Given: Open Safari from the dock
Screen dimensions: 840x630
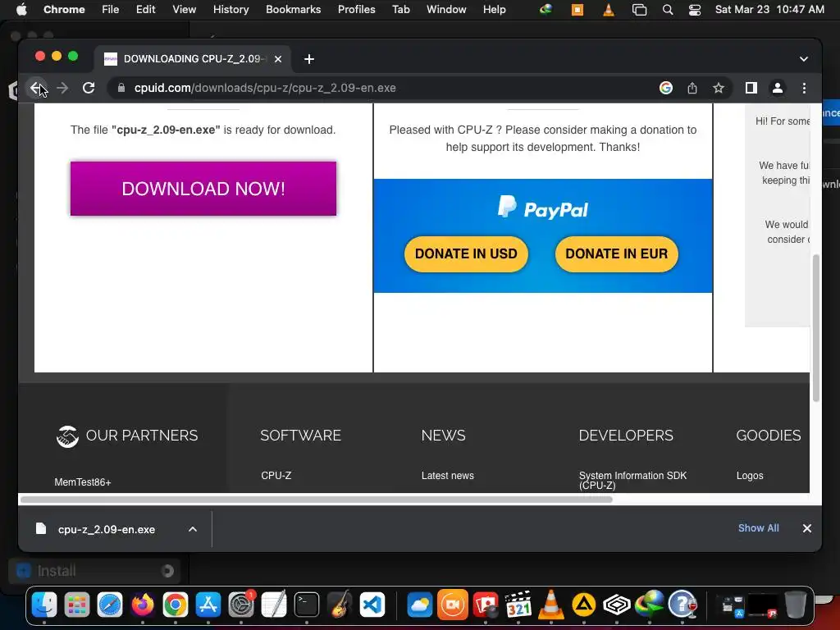Looking at the screenshot, I should point(110,605).
